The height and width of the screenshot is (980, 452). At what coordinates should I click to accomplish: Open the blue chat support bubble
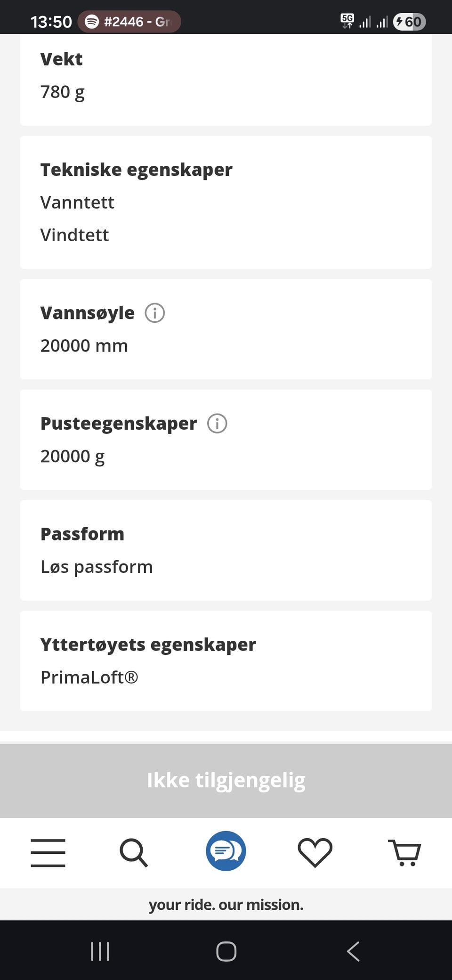(x=226, y=851)
